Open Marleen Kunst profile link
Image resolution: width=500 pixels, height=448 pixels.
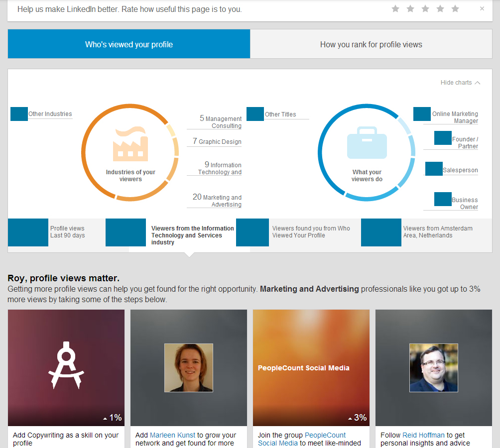173,435
